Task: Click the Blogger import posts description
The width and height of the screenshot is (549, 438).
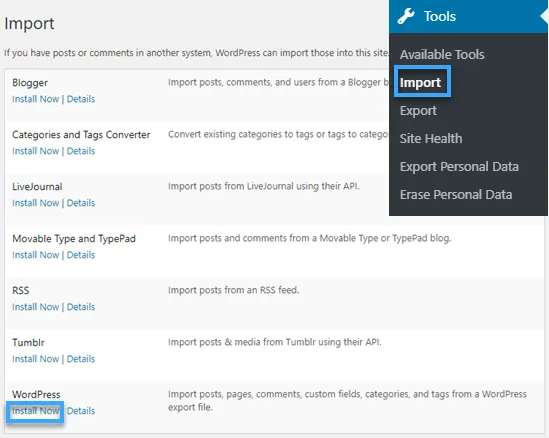Action: 278,82
